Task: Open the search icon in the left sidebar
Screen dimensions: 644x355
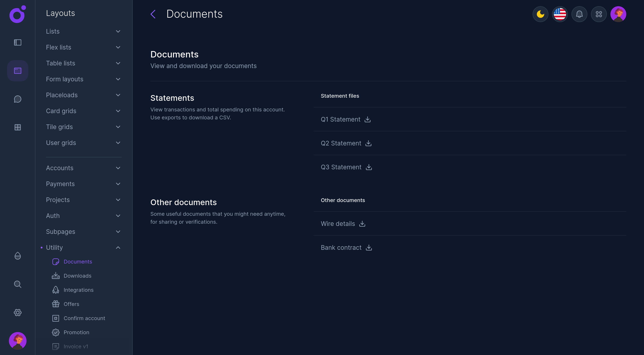Action: [x=17, y=284]
